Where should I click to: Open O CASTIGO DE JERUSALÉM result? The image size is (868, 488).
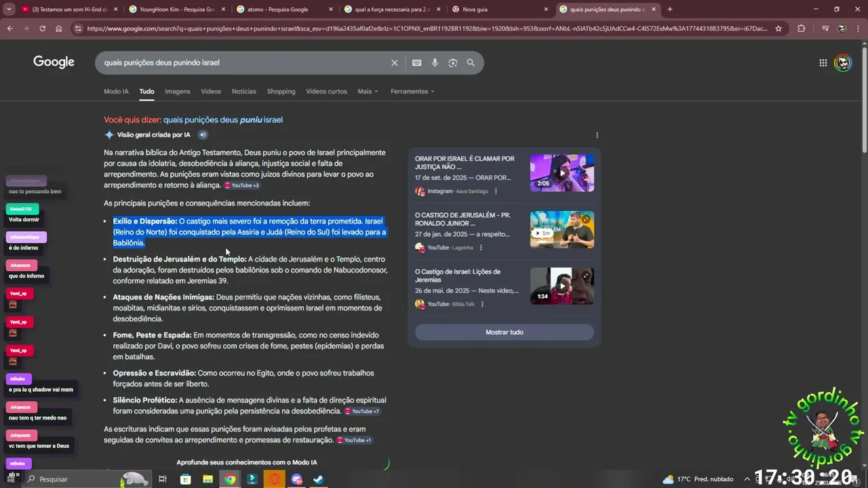pos(462,219)
